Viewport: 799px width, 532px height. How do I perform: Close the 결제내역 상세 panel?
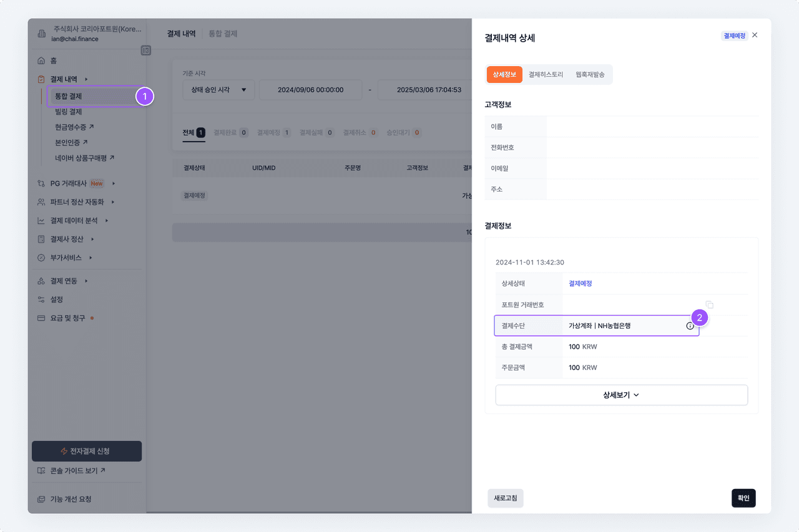(755, 36)
